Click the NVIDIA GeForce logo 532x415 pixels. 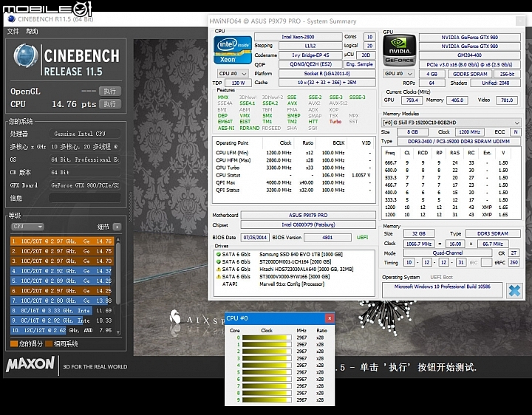tap(399, 50)
